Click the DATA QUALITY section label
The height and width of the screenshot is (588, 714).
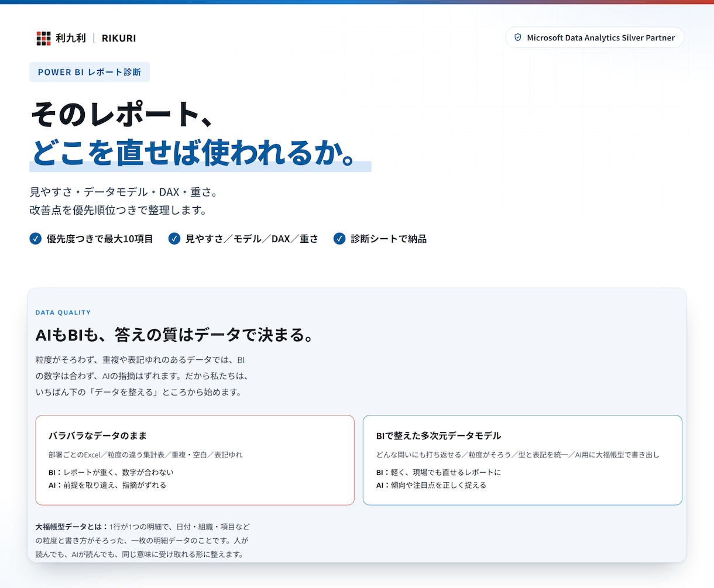63,312
